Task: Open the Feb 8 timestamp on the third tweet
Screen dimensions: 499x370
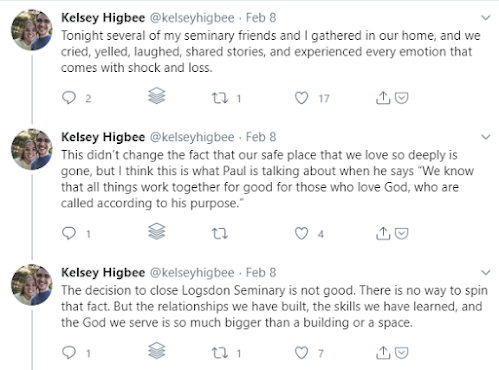Action: pos(261,273)
